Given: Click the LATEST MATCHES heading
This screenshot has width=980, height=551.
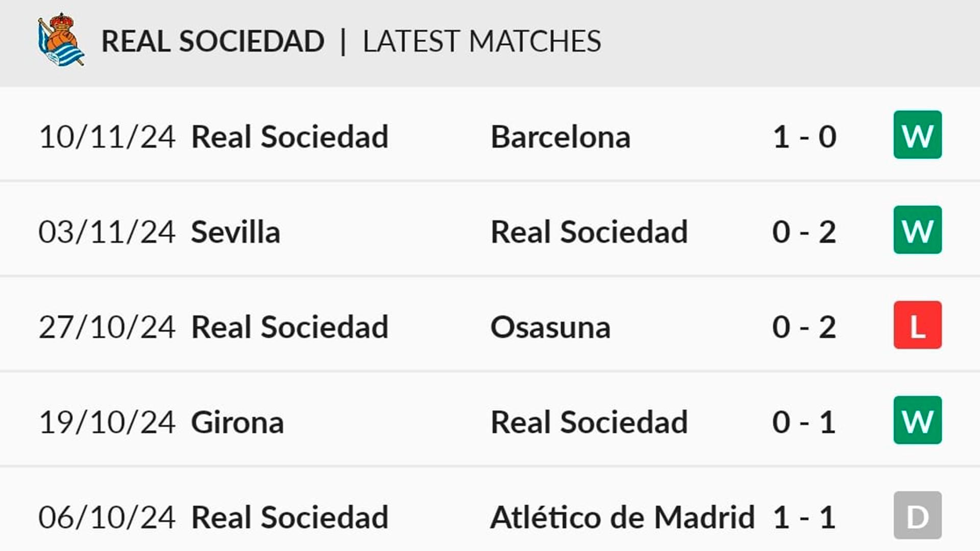Looking at the screenshot, I should point(482,41).
